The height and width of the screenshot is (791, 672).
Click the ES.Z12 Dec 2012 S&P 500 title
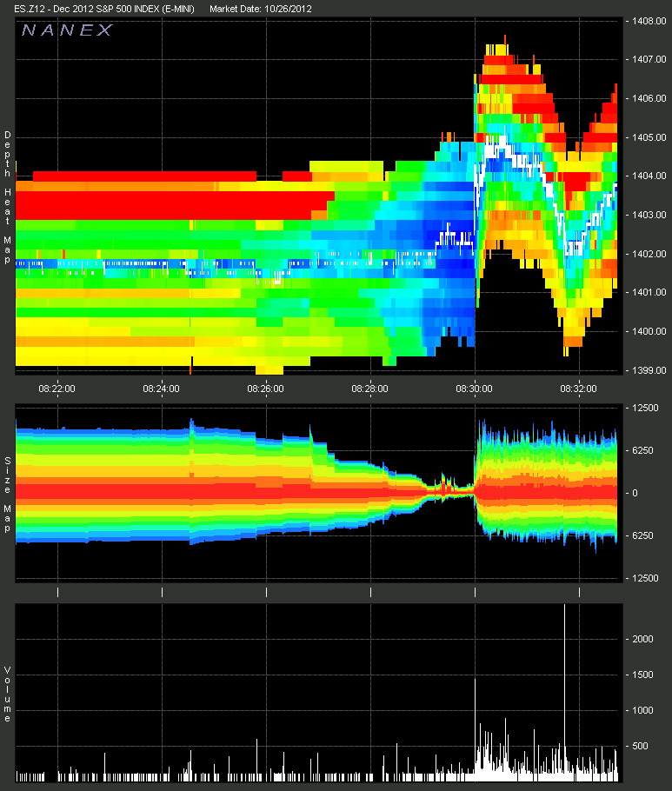click(x=104, y=9)
